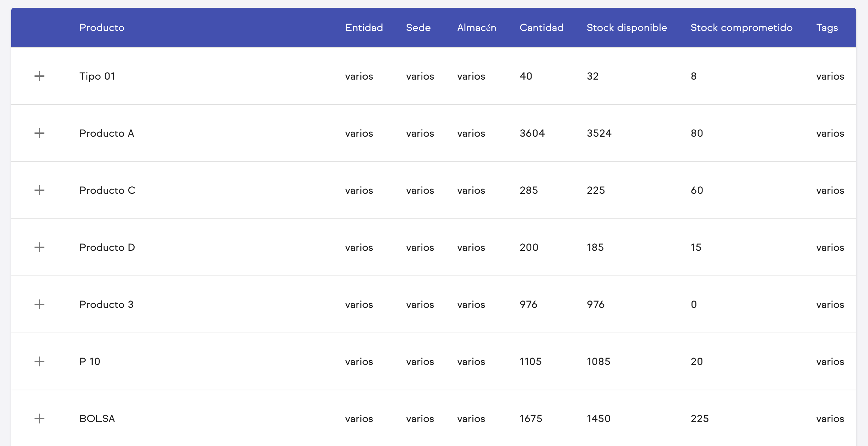Screen dimensions: 868x446
Task: Click the plus icon next to Tipo 01
Action: (x=40, y=76)
